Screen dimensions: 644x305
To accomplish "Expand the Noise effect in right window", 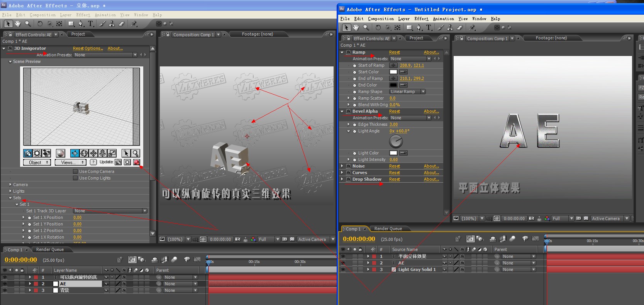I will pyautogui.click(x=342, y=166).
